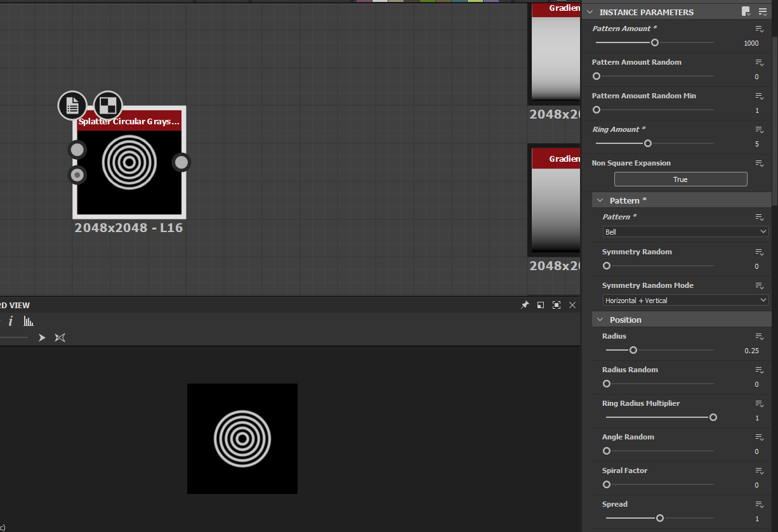The image size is (778, 532).
Task: Click the Pattern Amount slider handle
Action: [655, 42]
